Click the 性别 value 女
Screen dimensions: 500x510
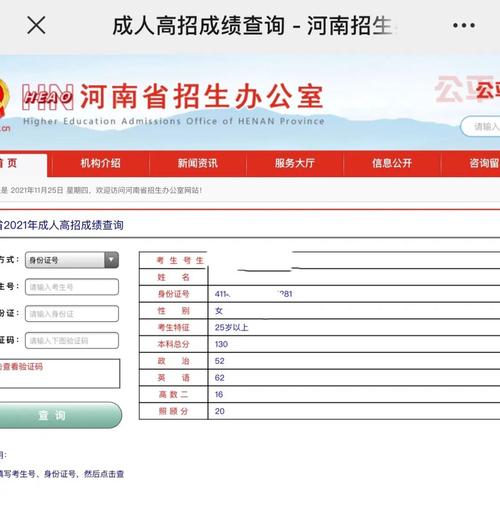[219, 311]
